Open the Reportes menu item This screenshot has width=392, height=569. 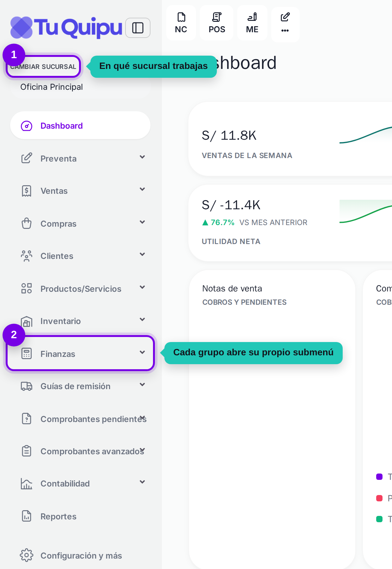pyautogui.click(x=80, y=516)
